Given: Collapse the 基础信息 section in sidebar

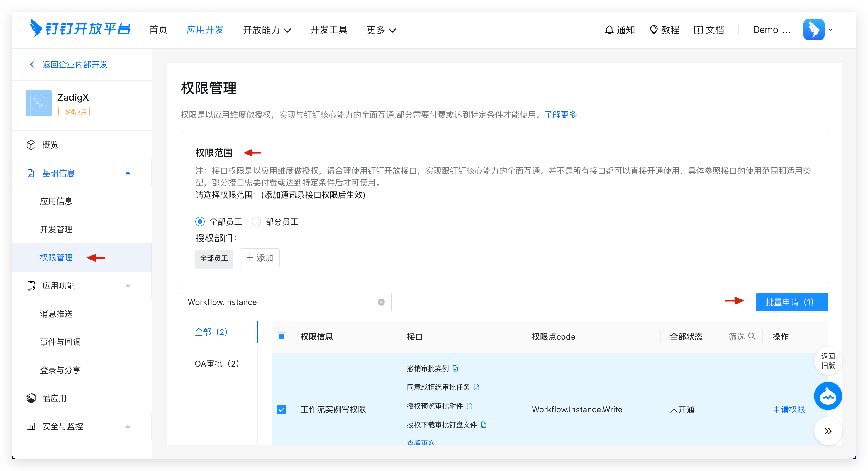Looking at the screenshot, I should pos(128,173).
